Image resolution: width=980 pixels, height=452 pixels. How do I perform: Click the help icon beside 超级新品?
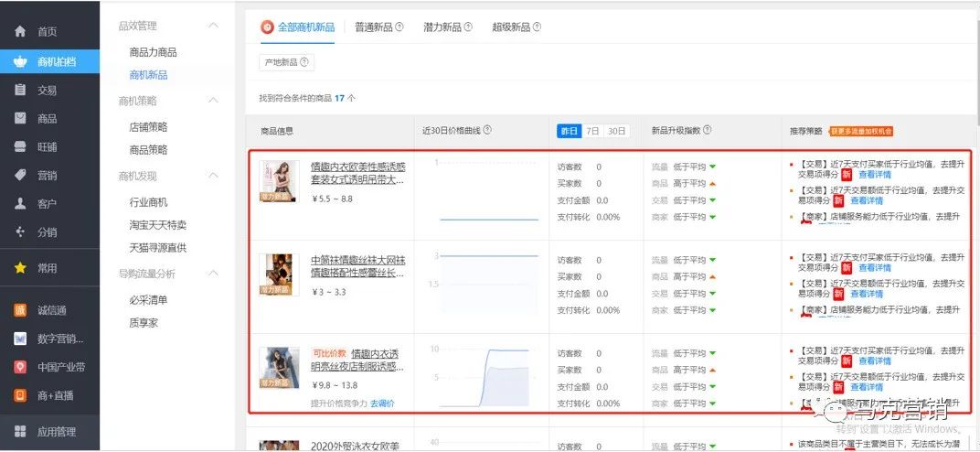tap(537, 27)
